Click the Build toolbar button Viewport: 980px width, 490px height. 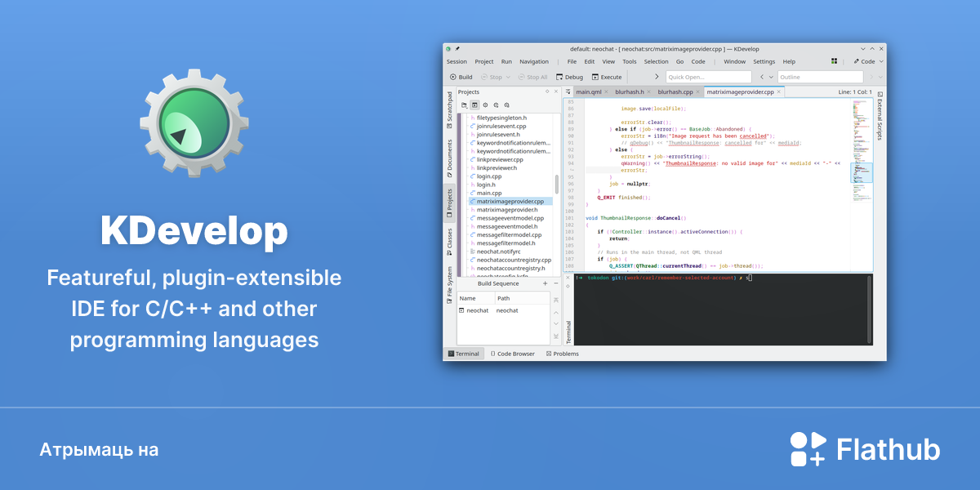tap(461, 77)
